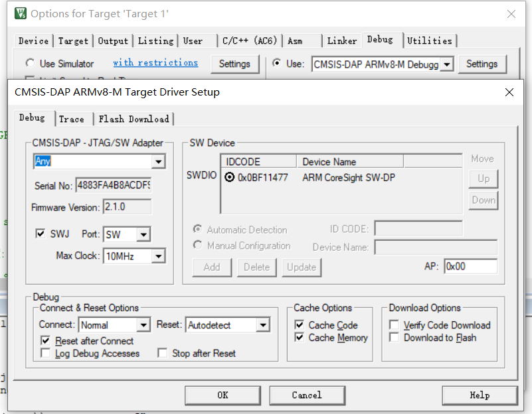Open the CMSIS-DAP ARMv8-M Debugger dropdown
Viewport: 532px width, 414px height.
tap(447, 64)
